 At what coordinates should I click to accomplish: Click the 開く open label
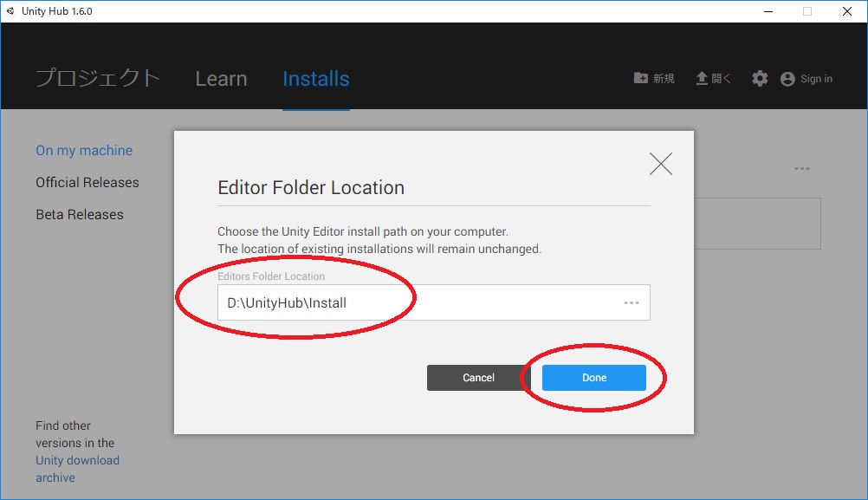[721, 79]
